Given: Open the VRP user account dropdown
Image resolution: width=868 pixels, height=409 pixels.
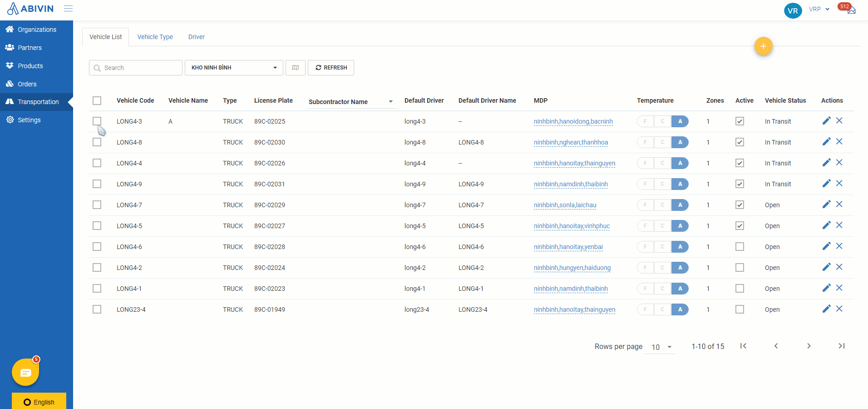Looking at the screenshot, I should click(x=819, y=9).
